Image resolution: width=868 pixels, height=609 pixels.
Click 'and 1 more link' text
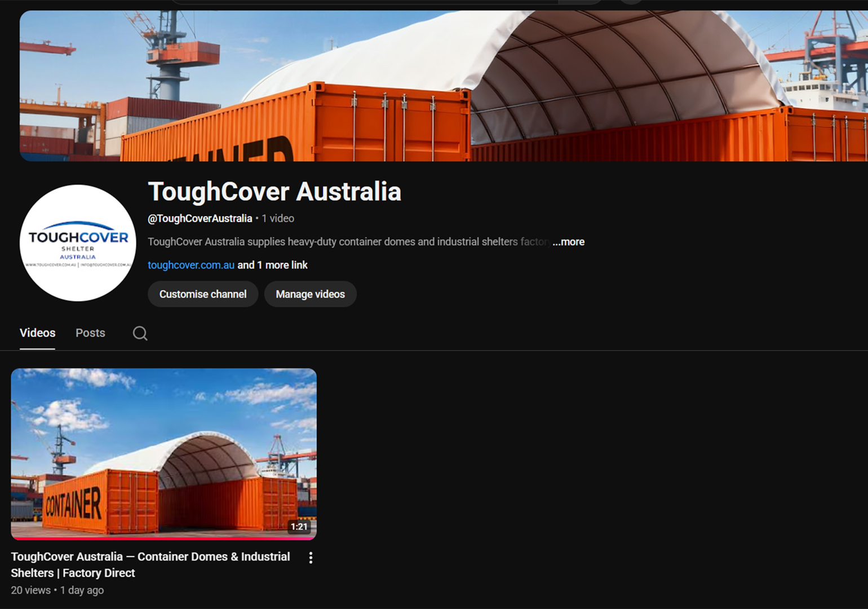tap(273, 265)
